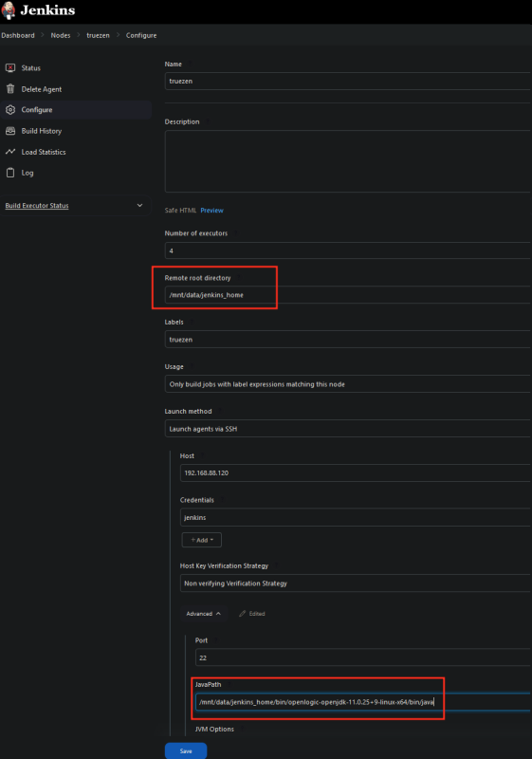Screen dimensions: 532x759
Task: Open the Launch method dropdown
Action: pyautogui.click(x=348, y=429)
